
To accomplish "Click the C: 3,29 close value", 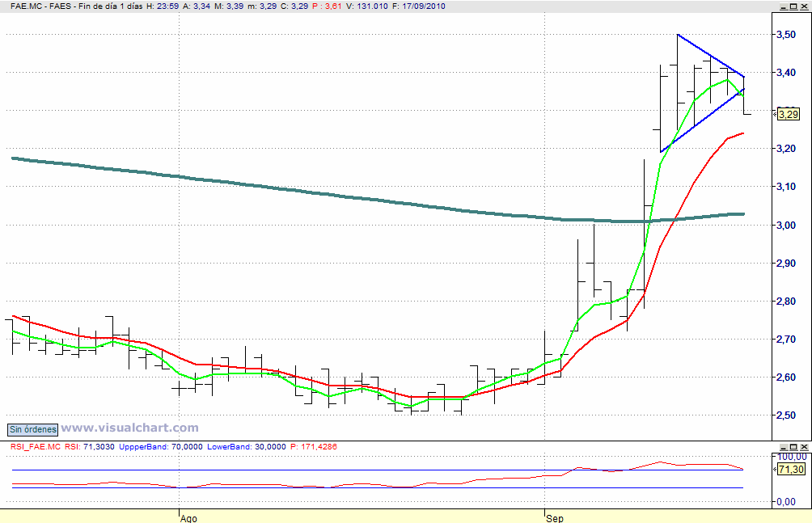I will point(294,6).
